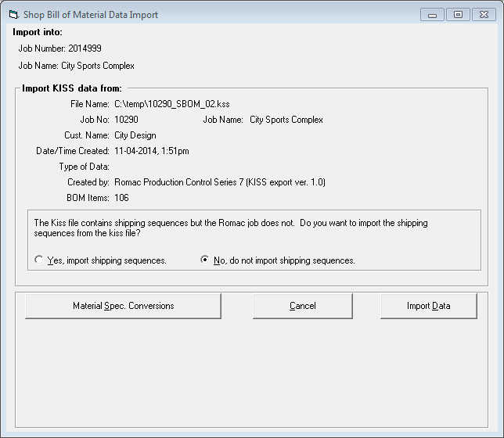The width and height of the screenshot is (504, 438).
Task: Click 'Type of Data:' label
Action: (85, 167)
